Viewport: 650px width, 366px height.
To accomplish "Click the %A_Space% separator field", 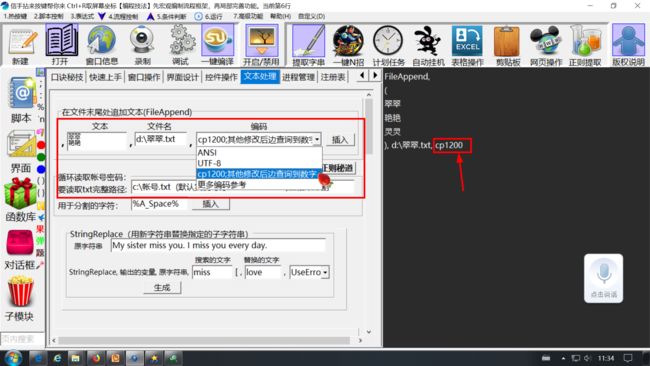I will click(159, 204).
